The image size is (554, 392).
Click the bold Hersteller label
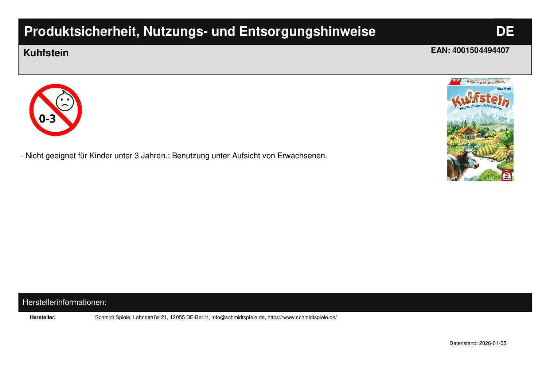coord(43,317)
